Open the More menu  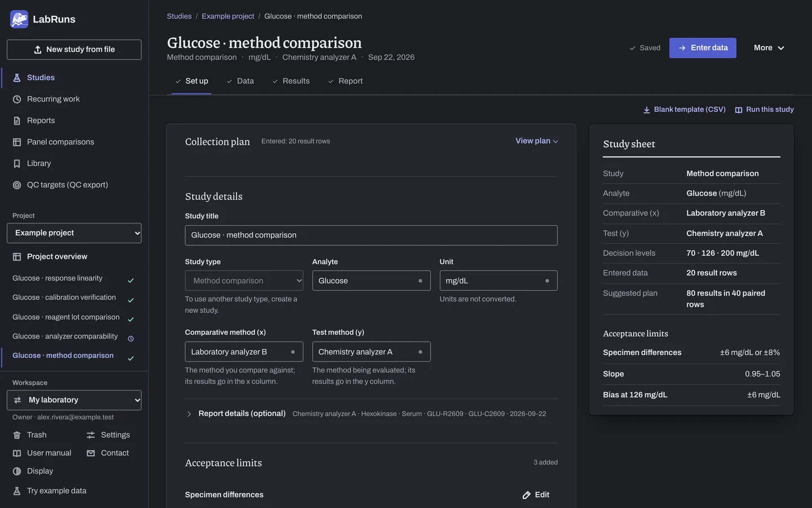pyautogui.click(x=769, y=48)
